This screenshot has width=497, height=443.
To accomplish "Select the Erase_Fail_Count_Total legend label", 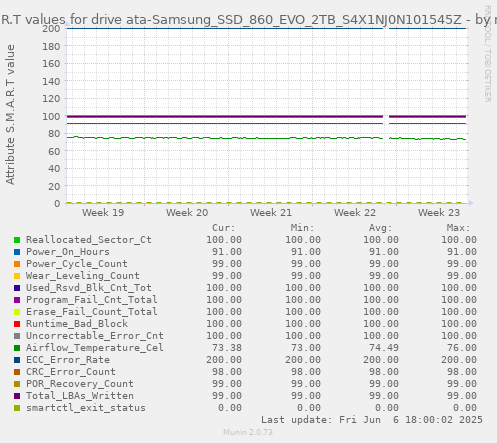I will (92, 312).
